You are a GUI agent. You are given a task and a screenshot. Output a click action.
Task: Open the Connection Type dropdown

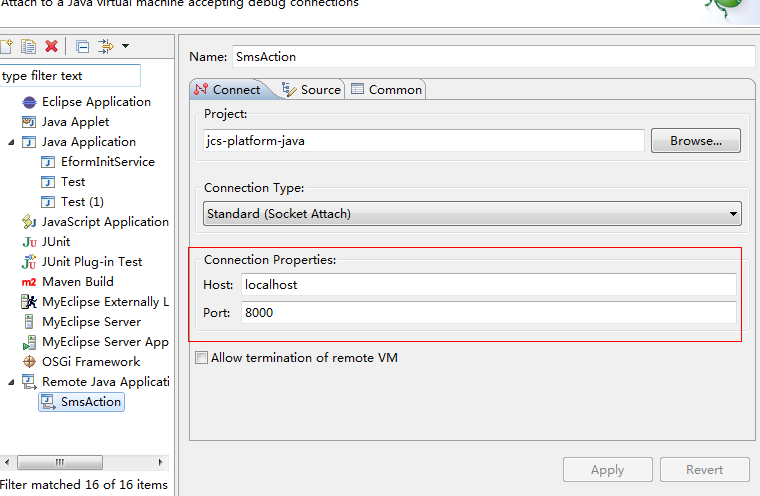click(x=472, y=214)
